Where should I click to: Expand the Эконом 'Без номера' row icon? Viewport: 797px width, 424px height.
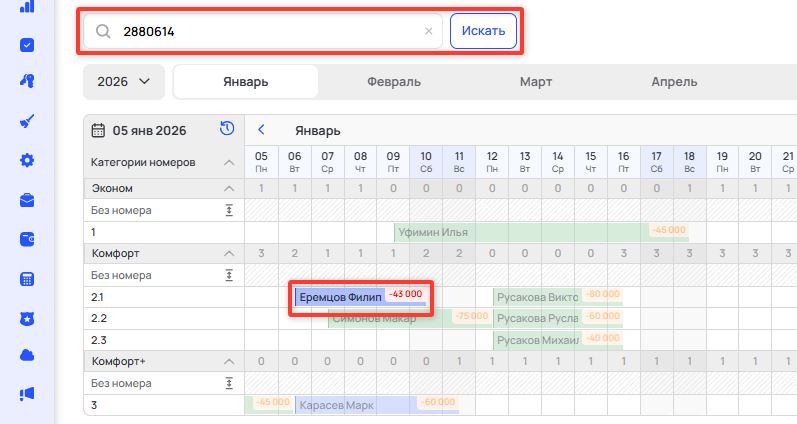(x=228, y=209)
